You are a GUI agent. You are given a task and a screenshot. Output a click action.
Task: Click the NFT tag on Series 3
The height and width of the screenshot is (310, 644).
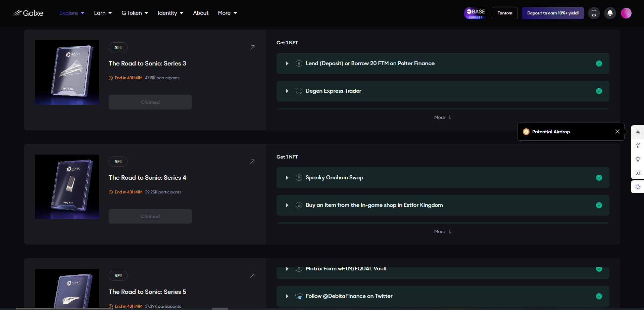point(118,47)
